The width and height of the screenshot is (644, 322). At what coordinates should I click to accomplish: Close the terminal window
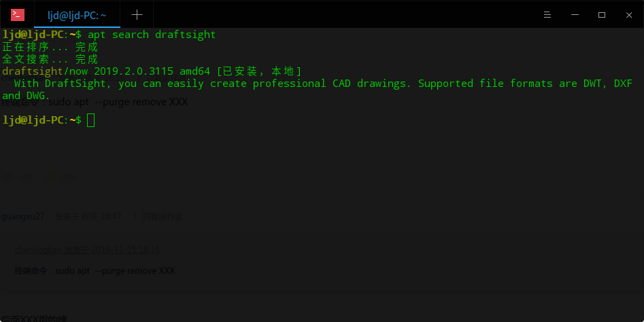(629, 15)
